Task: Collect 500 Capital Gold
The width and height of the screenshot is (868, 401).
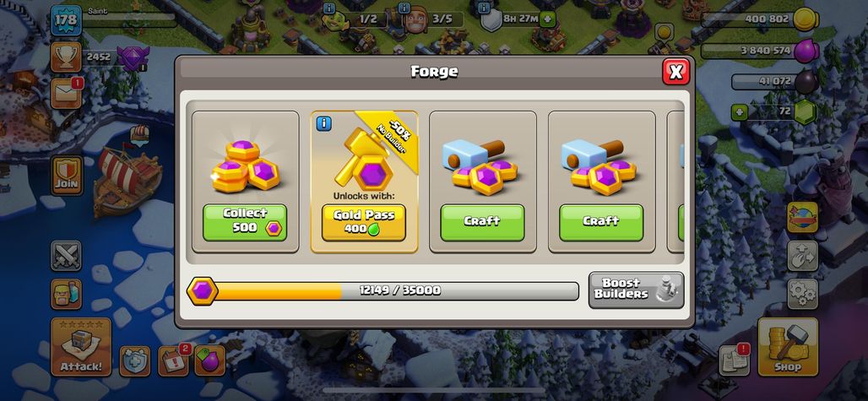Action: point(245,222)
